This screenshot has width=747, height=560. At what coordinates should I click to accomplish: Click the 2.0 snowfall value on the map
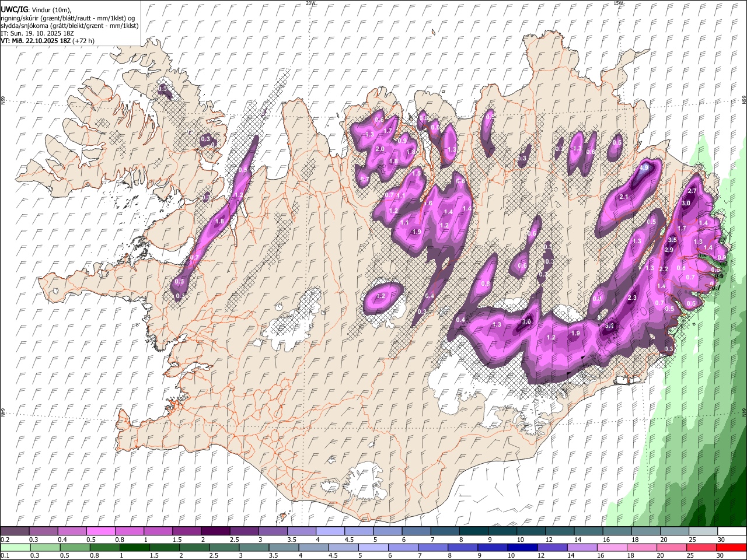[x=380, y=149]
